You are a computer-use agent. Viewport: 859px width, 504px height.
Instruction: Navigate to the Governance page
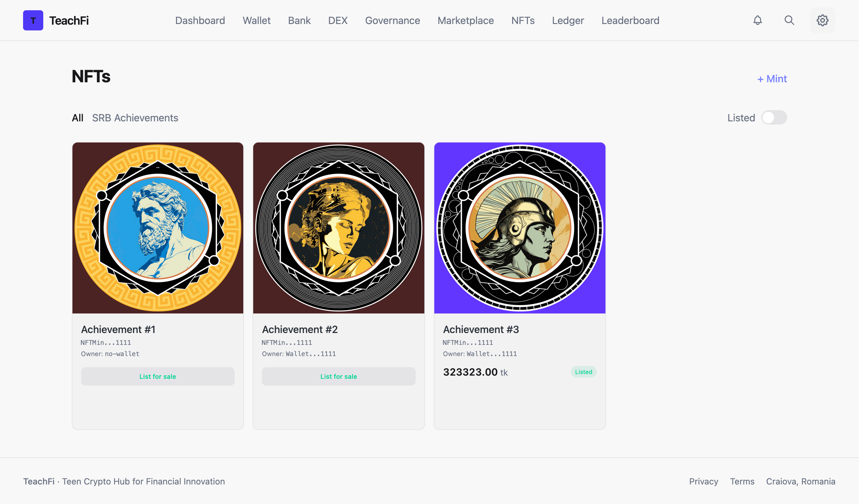click(x=392, y=20)
